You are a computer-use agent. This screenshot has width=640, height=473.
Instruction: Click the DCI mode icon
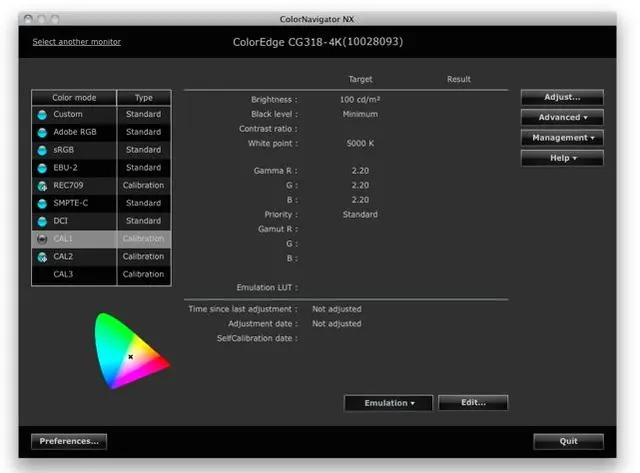click(42, 221)
